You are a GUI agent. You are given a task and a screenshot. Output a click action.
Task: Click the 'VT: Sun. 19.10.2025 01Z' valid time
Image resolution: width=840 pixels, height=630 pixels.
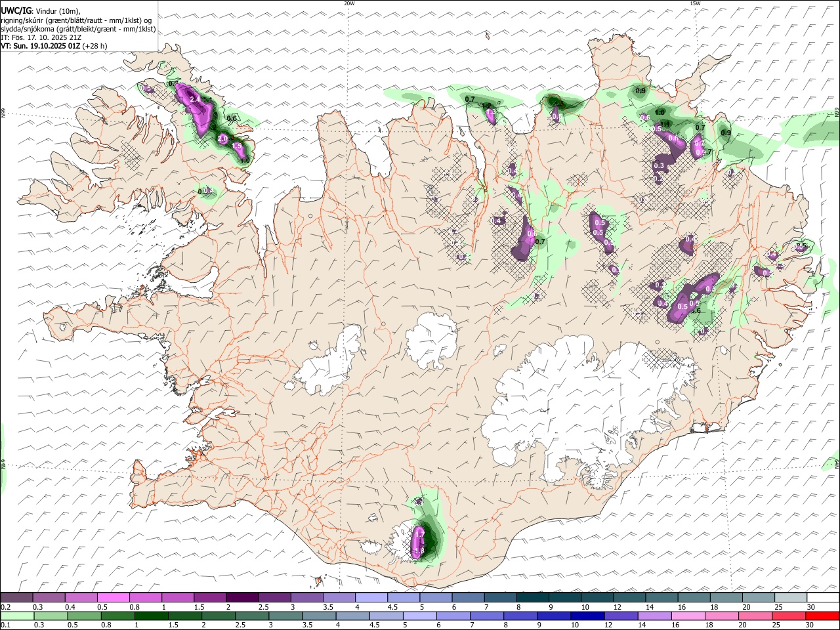pyautogui.click(x=41, y=46)
